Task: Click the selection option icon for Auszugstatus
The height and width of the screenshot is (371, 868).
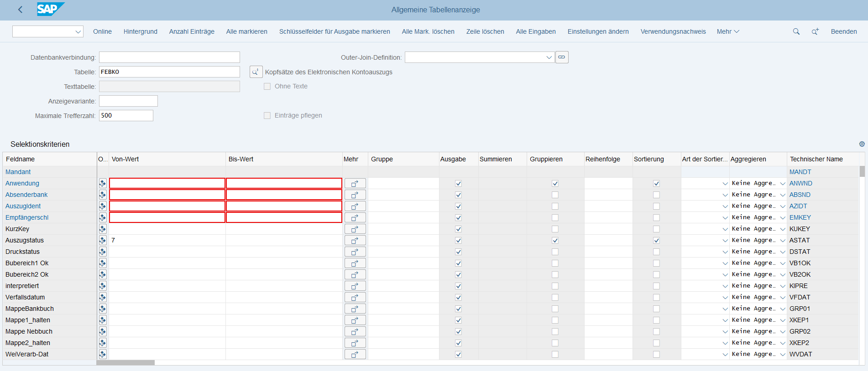Action: click(103, 240)
